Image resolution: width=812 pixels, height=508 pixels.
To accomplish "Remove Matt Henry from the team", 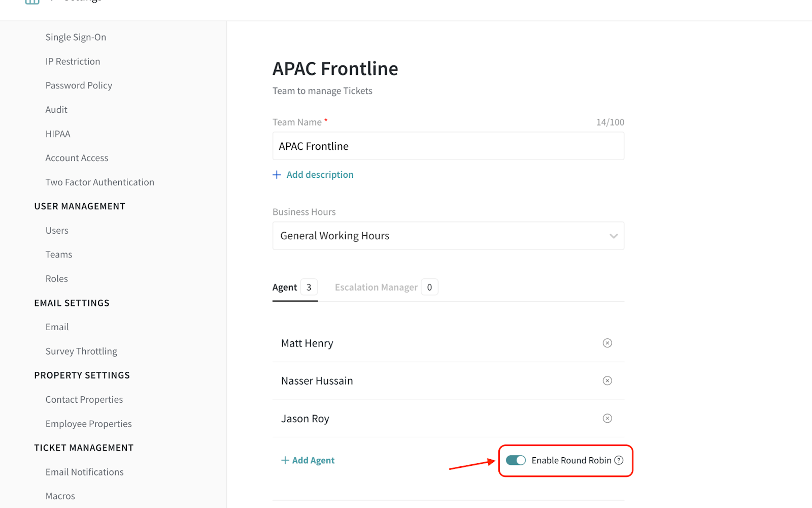I will (x=607, y=343).
